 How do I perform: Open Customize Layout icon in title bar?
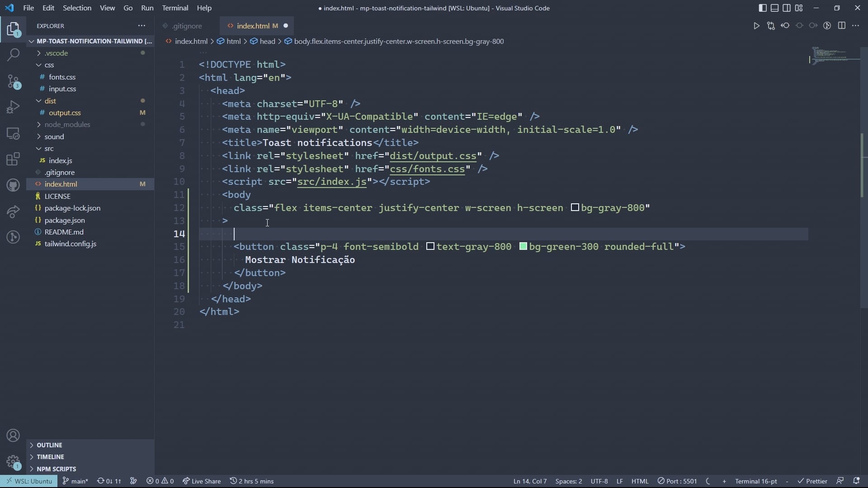(799, 8)
